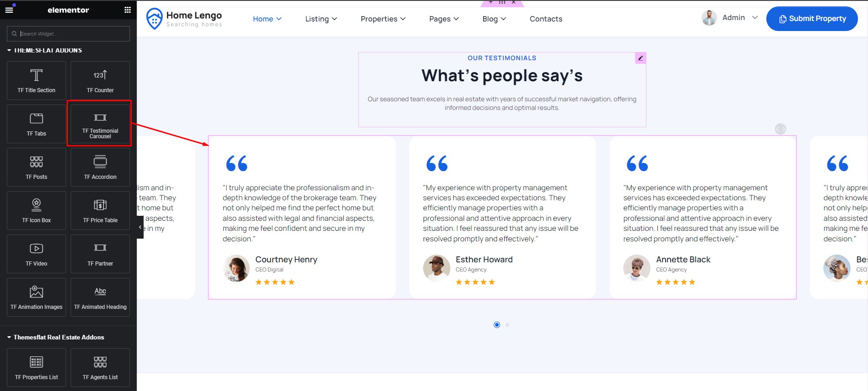
Task: Select the TF Title Section widget
Action: coord(36,80)
